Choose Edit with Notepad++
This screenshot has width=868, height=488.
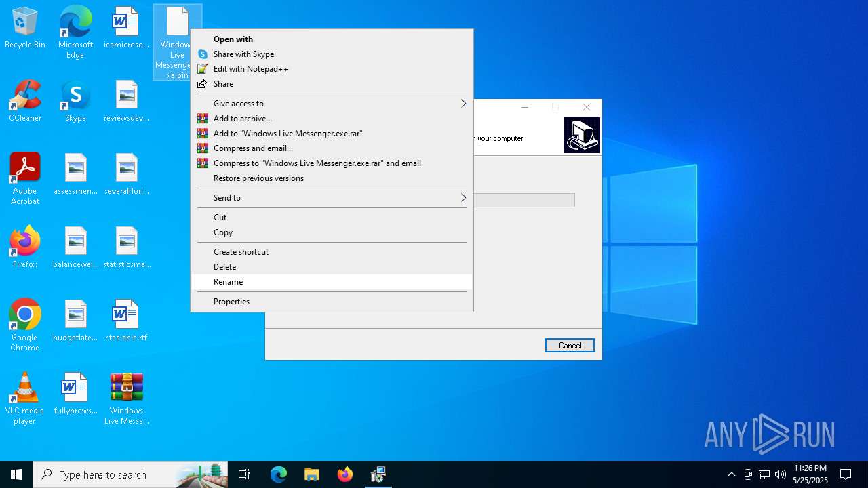tap(332, 69)
